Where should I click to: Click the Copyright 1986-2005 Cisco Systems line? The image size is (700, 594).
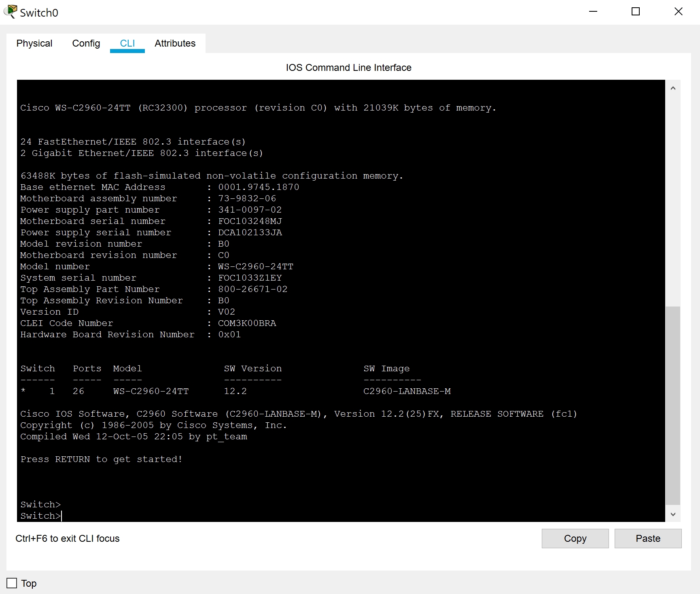tap(154, 425)
